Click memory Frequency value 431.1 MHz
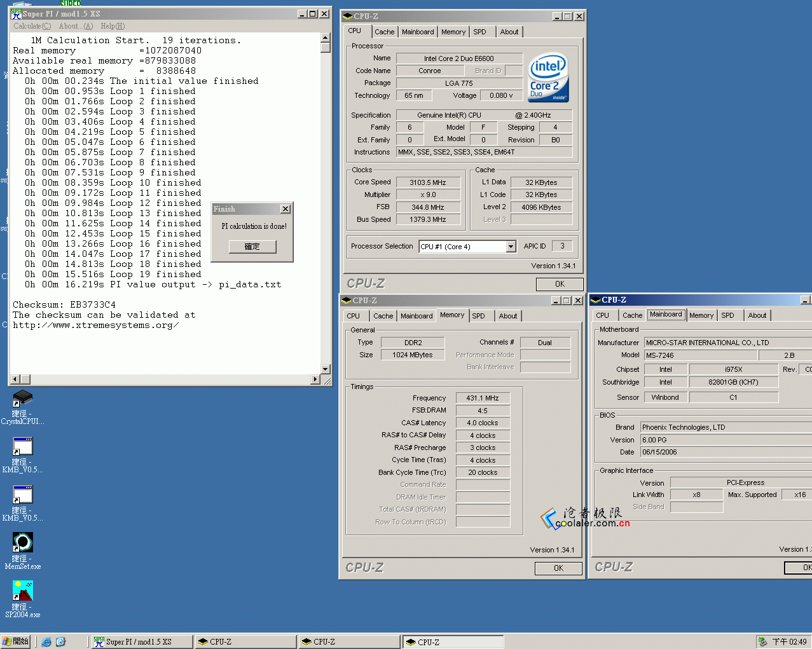Viewport: 812px width, 649px height. [483, 398]
